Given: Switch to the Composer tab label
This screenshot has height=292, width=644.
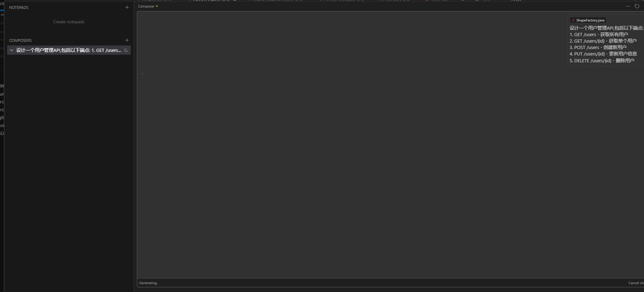Looking at the screenshot, I should (146, 6).
